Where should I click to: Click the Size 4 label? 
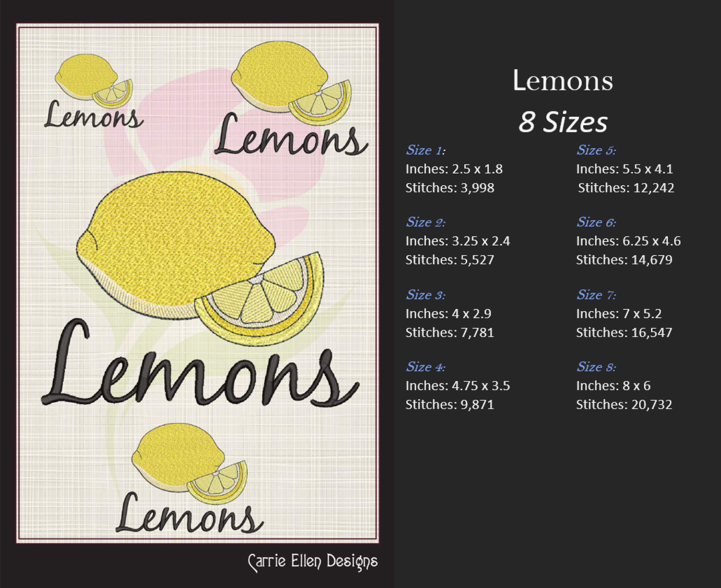(x=425, y=367)
